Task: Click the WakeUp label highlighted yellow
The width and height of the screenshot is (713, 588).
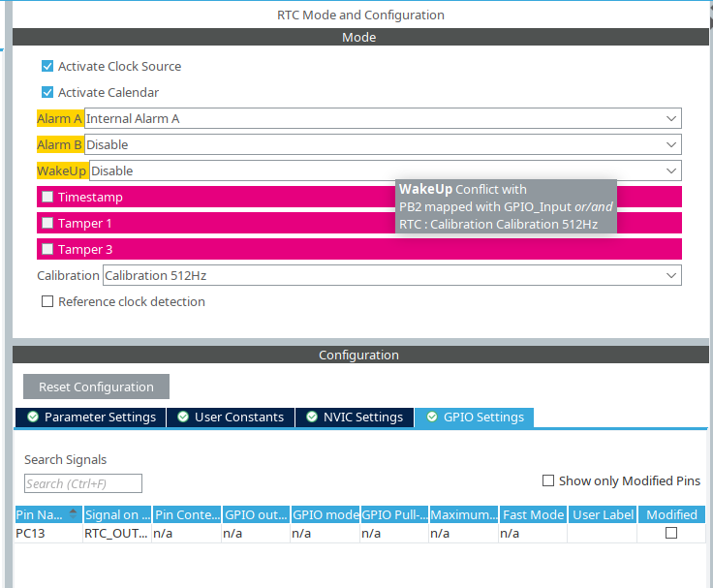Action: [x=62, y=171]
